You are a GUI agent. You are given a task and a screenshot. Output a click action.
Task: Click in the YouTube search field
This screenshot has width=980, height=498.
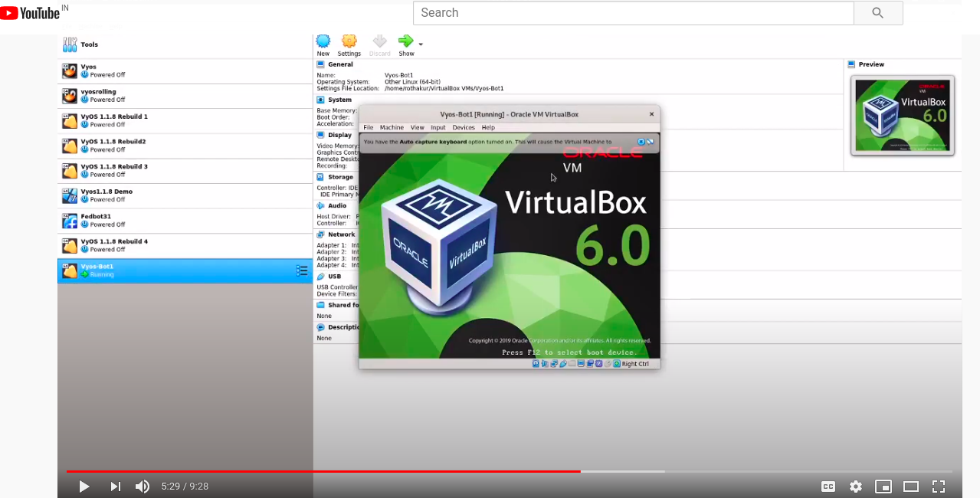pyautogui.click(x=633, y=13)
